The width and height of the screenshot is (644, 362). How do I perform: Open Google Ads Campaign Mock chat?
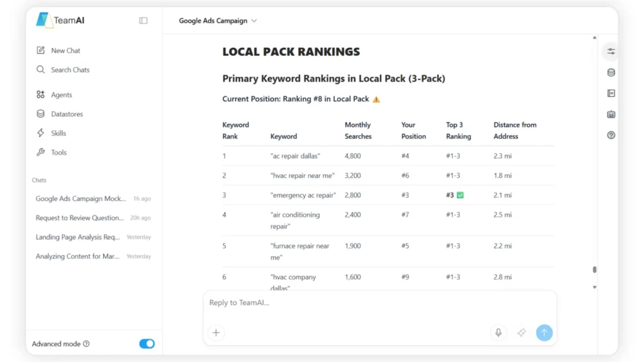pos(93,198)
